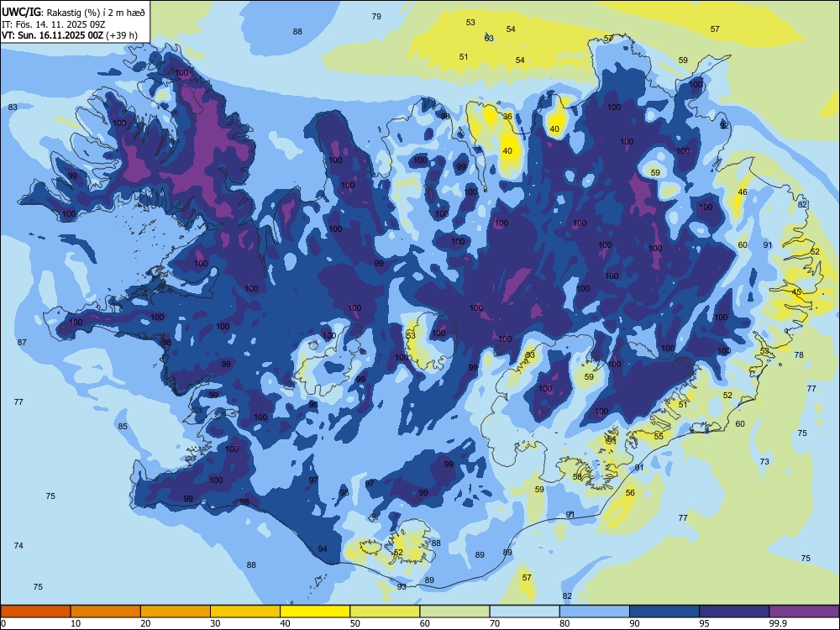Click the map value '79' offshore north
The width and height of the screenshot is (840, 630).
376,17
